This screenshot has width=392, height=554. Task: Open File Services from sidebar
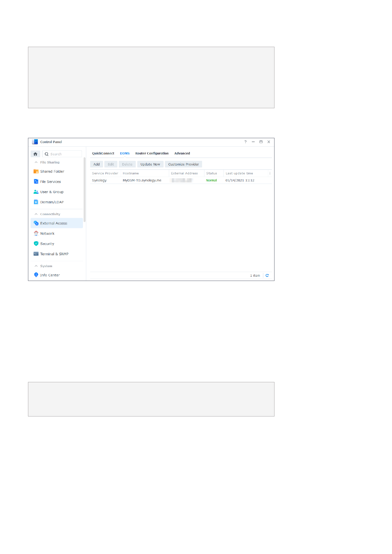(x=50, y=182)
